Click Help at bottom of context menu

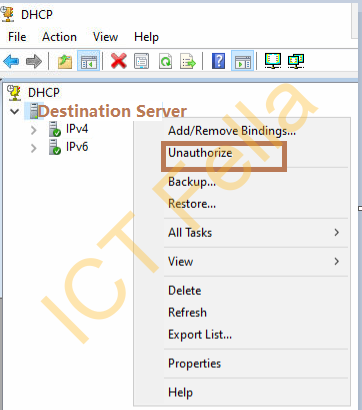pyautogui.click(x=242, y=393)
